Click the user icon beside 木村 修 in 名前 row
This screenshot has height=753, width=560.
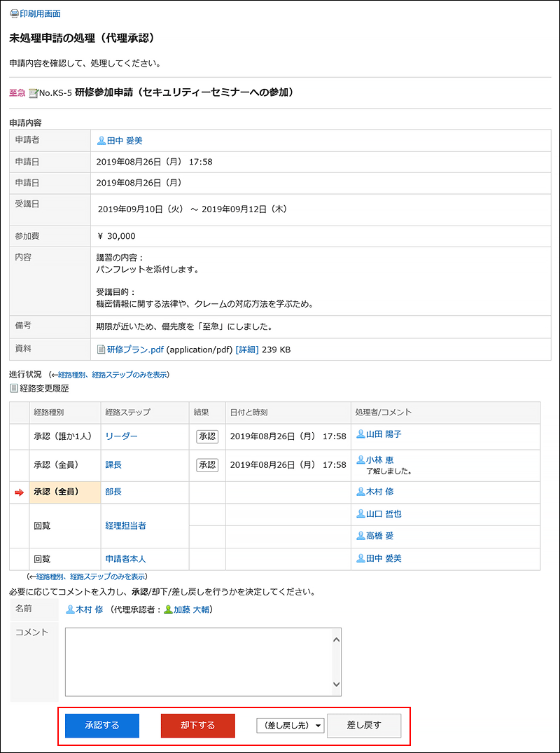[70, 610]
